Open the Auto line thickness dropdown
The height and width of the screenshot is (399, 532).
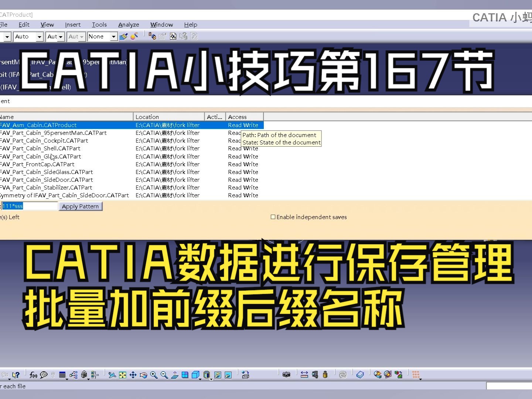coord(40,37)
